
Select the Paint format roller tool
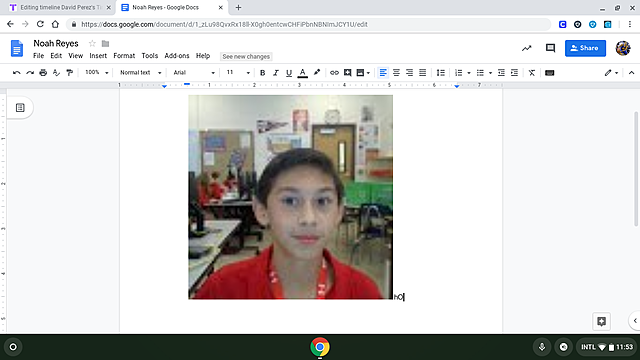pos(69,73)
